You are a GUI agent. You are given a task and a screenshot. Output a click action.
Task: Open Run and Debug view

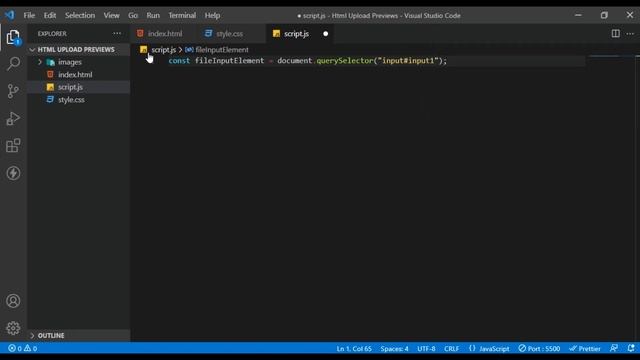[13, 118]
